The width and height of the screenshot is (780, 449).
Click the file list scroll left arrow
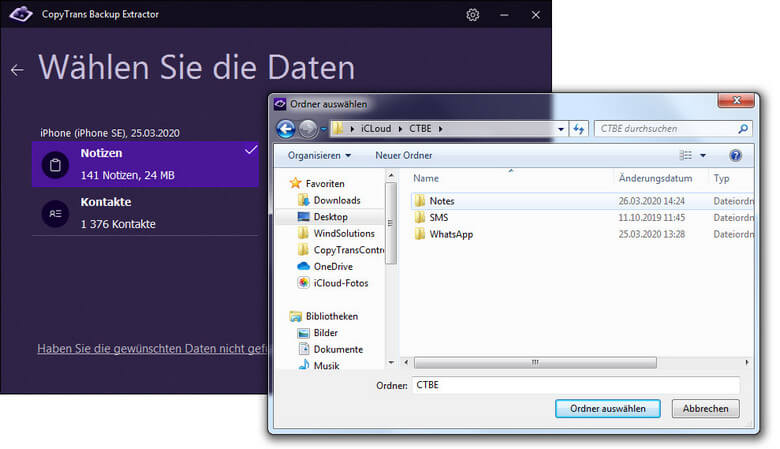(x=406, y=362)
